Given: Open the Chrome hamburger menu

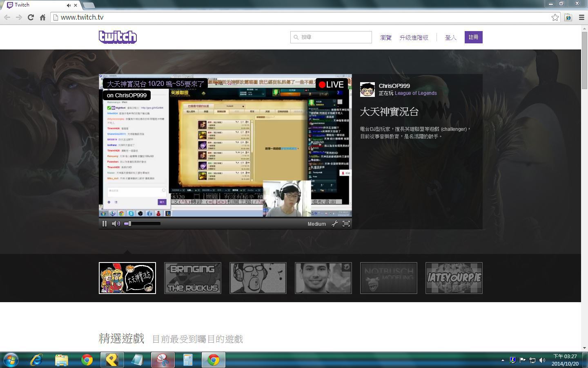Looking at the screenshot, I should click(x=581, y=17).
